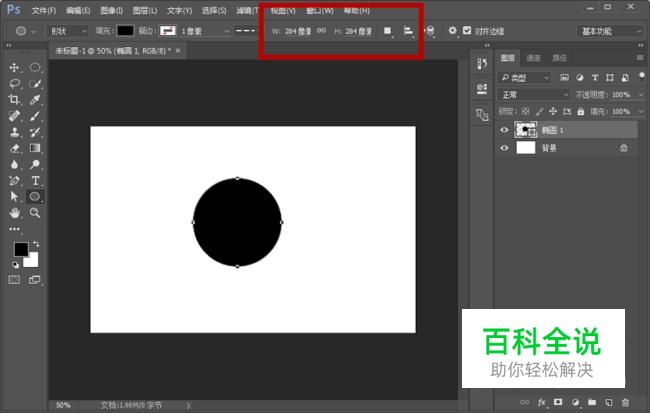Toggle type layer filter
This screenshot has height=413, width=650.
[x=595, y=78]
